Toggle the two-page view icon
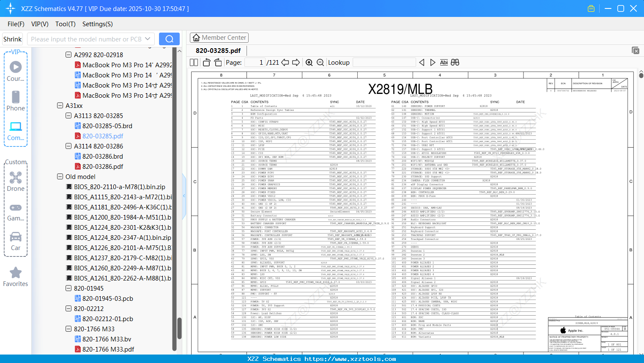Image resolution: width=644 pixels, height=363 pixels. pos(194,63)
